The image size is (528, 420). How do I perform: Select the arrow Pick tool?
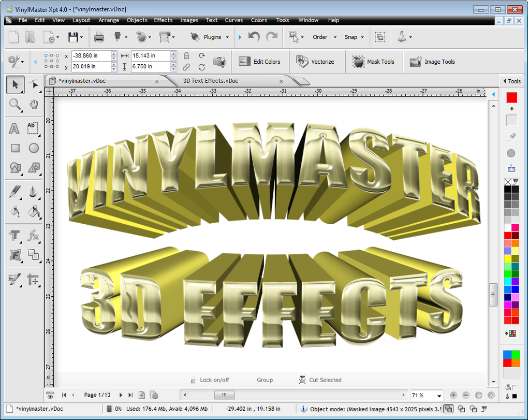point(15,84)
